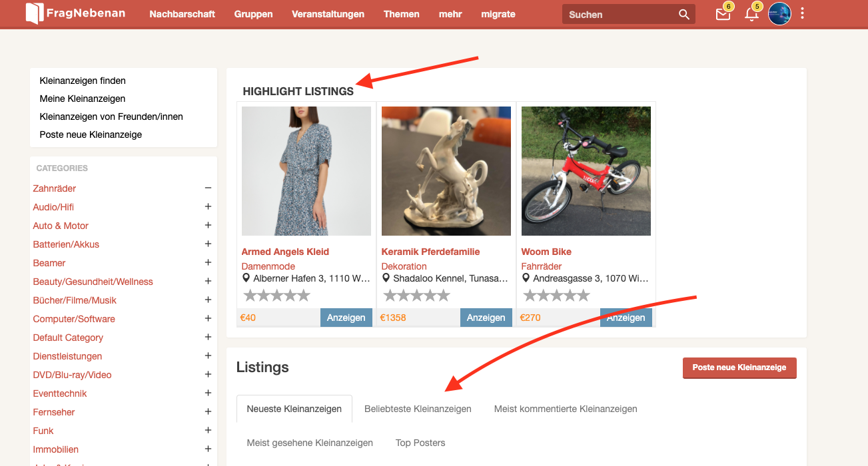The width and height of the screenshot is (868, 466).
Task: Click the Woom Bike star rating
Action: pyautogui.click(x=556, y=295)
